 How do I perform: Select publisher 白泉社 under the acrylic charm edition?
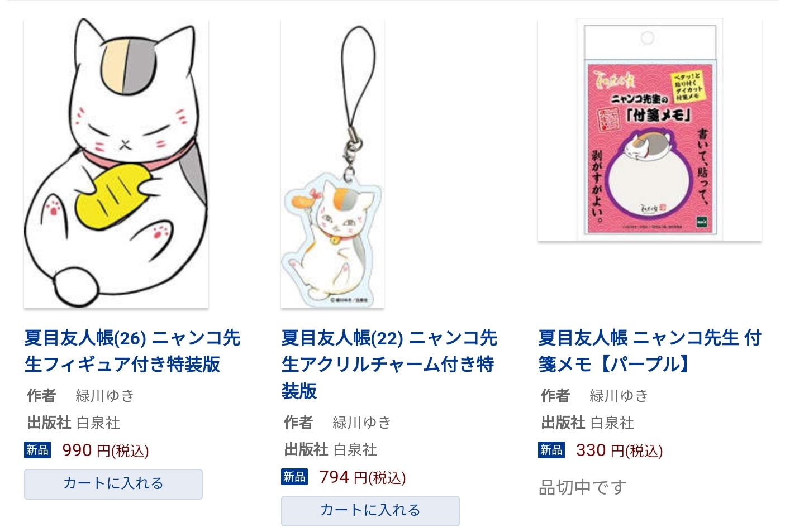355,450
